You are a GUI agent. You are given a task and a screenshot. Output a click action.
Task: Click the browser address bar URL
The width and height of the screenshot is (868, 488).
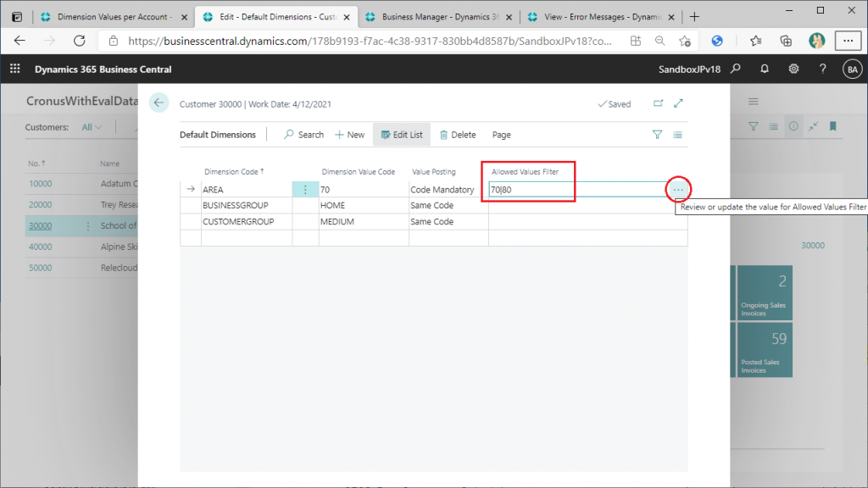click(370, 41)
